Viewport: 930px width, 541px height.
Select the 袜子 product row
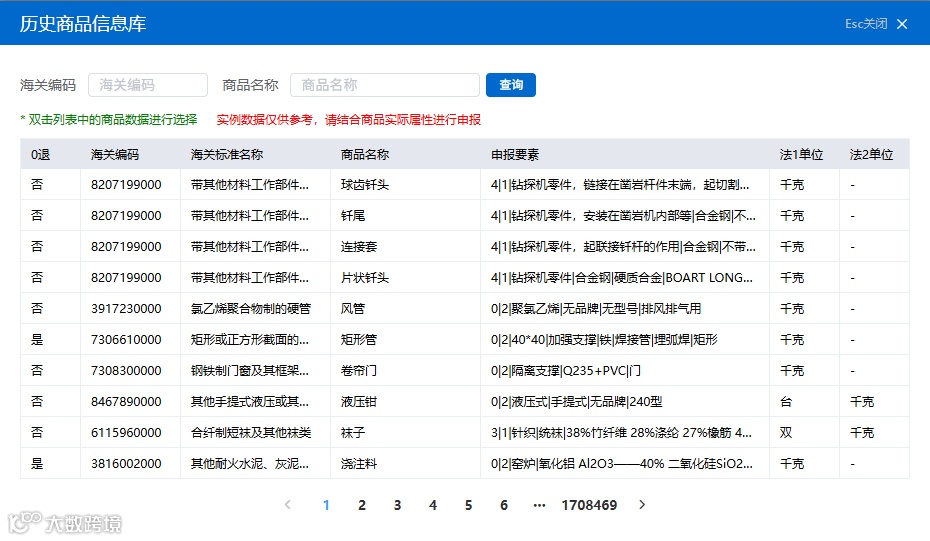464,432
